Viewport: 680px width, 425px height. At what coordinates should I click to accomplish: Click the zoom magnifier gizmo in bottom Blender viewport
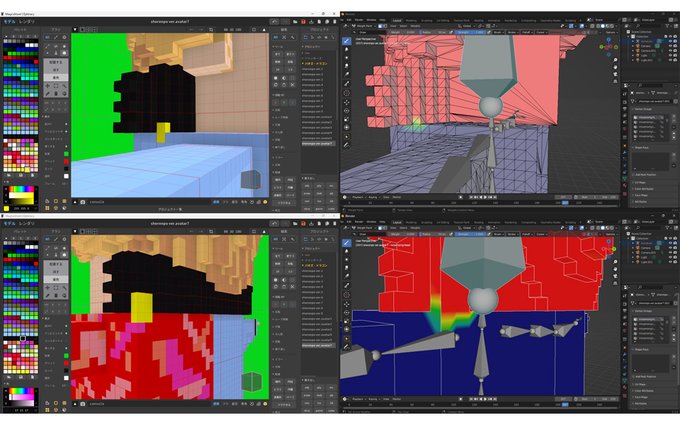615,262
